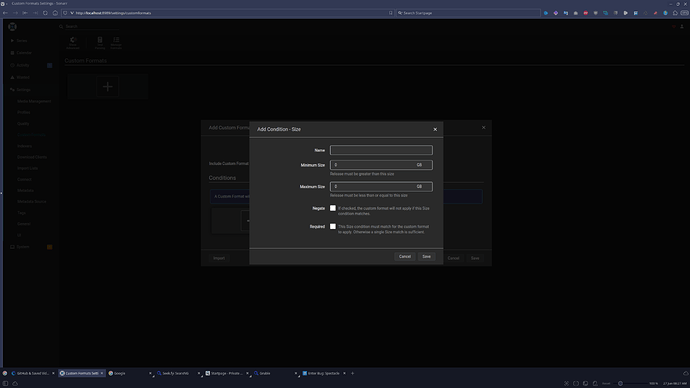The image size is (690, 388).
Task: Open the user account icon
Action: (682, 27)
